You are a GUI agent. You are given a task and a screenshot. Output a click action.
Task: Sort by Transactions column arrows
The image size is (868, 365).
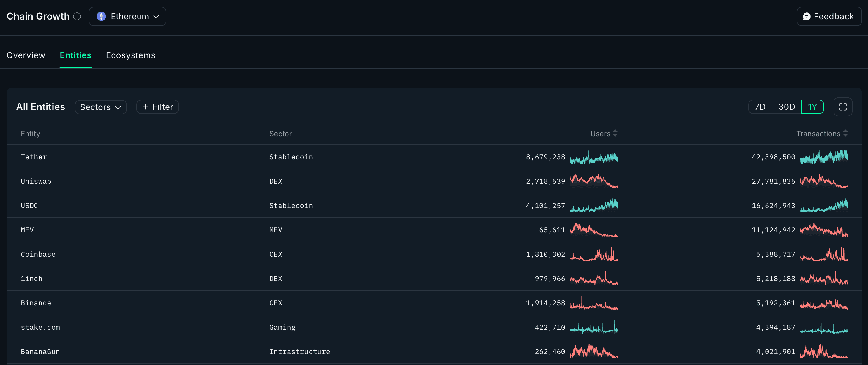tap(845, 133)
